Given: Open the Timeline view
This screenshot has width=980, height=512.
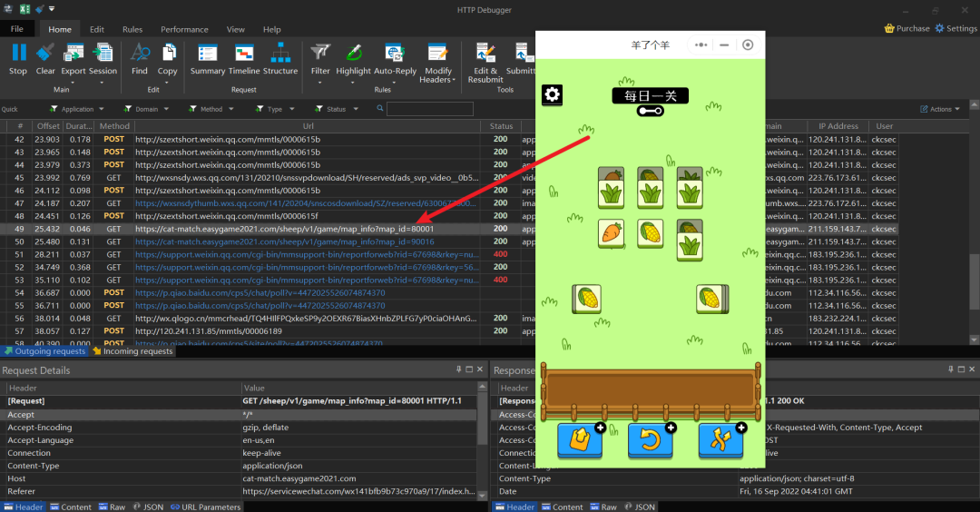Looking at the screenshot, I should [244, 58].
